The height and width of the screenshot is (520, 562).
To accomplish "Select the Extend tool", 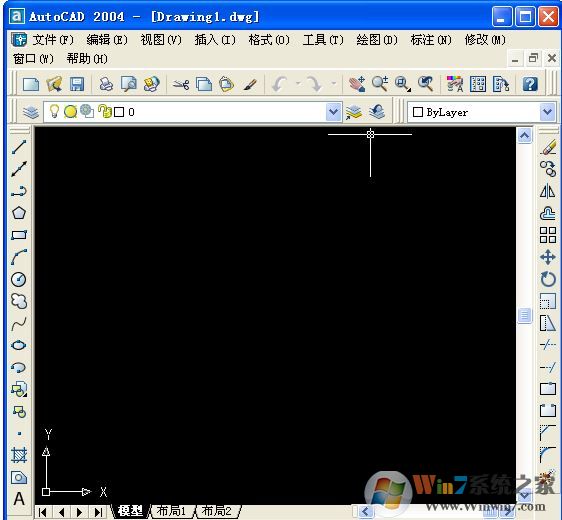I will click(x=548, y=367).
